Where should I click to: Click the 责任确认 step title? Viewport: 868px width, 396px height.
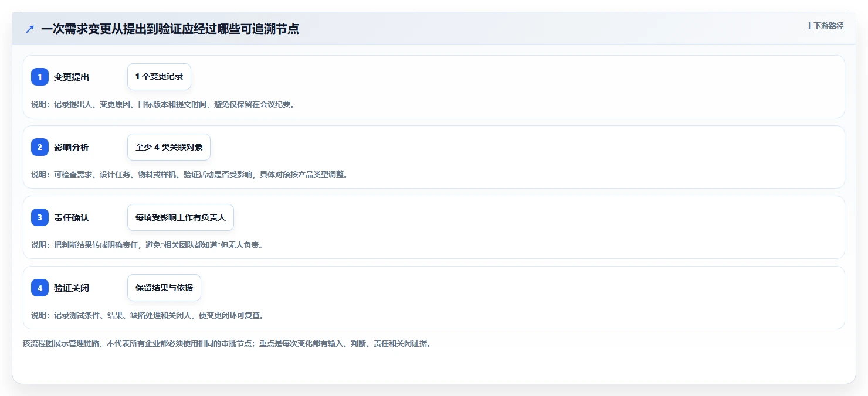point(72,217)
